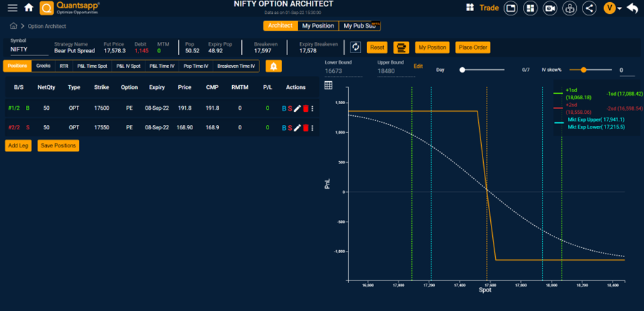
Task: Switch to My Position tab
Action: [318, 26]
